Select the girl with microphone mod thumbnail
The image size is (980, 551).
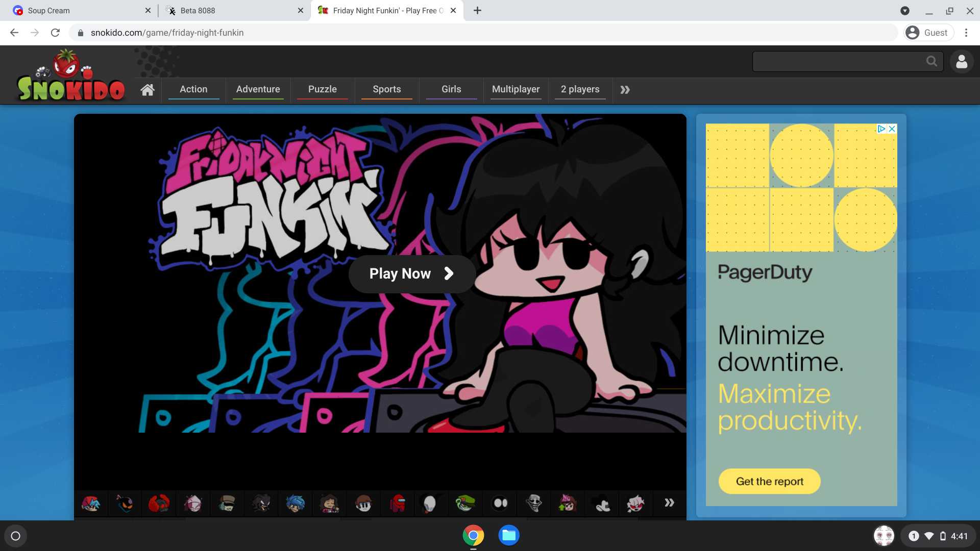tap(329, 504)
